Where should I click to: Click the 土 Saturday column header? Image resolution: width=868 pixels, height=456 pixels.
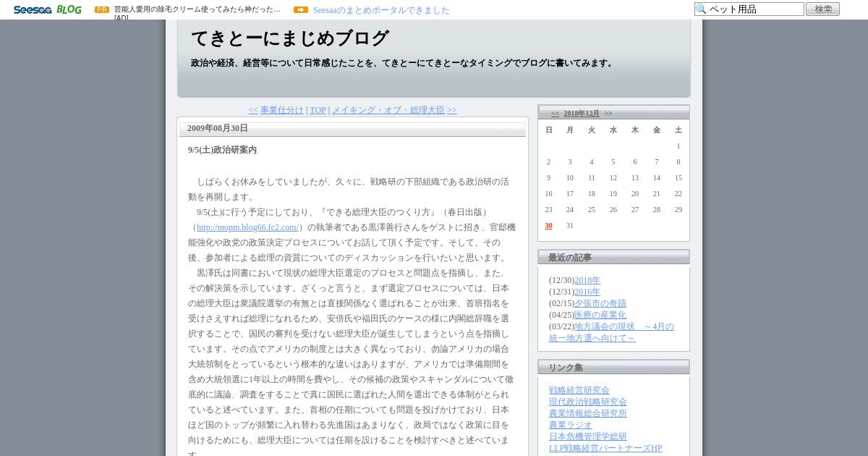[678, 130]
